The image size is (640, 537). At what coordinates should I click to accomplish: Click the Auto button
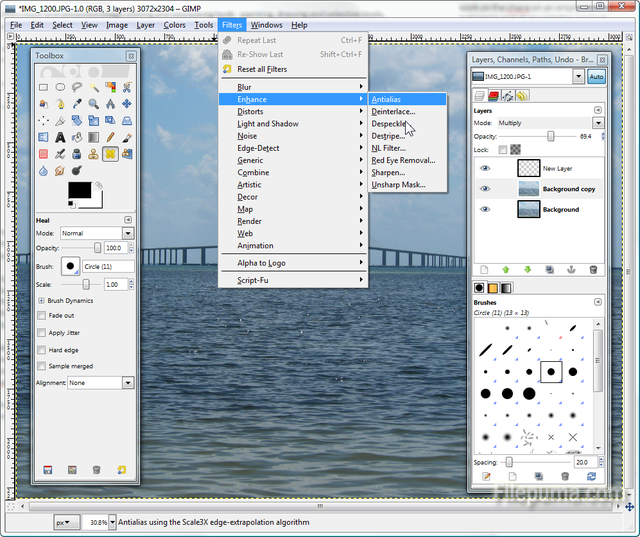[x=596, y=77]
